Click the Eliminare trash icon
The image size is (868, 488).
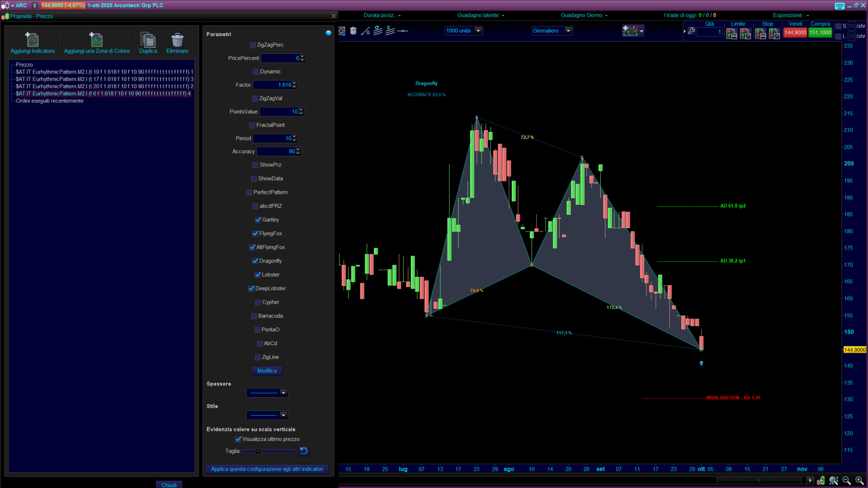pyautogui.click(x=177, y=40)
